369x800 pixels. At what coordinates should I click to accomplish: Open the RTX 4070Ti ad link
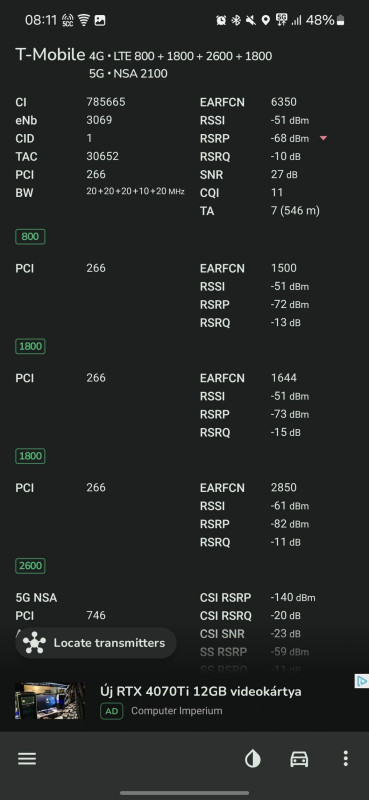pos(201,692)
